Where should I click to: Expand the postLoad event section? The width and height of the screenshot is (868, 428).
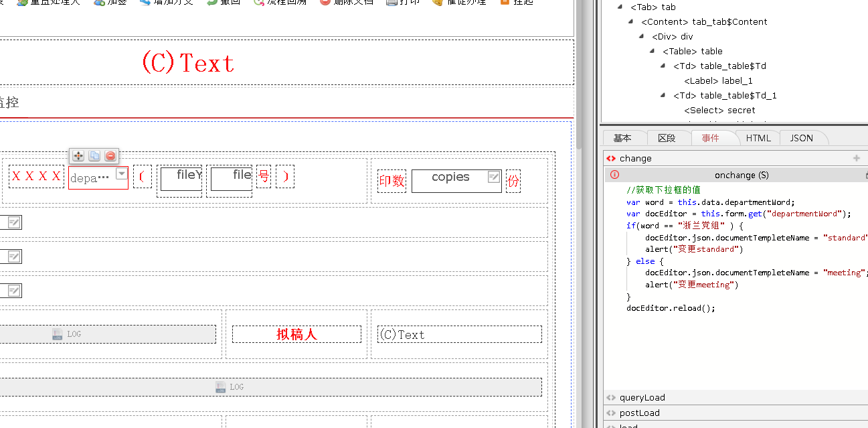[639, 413]
